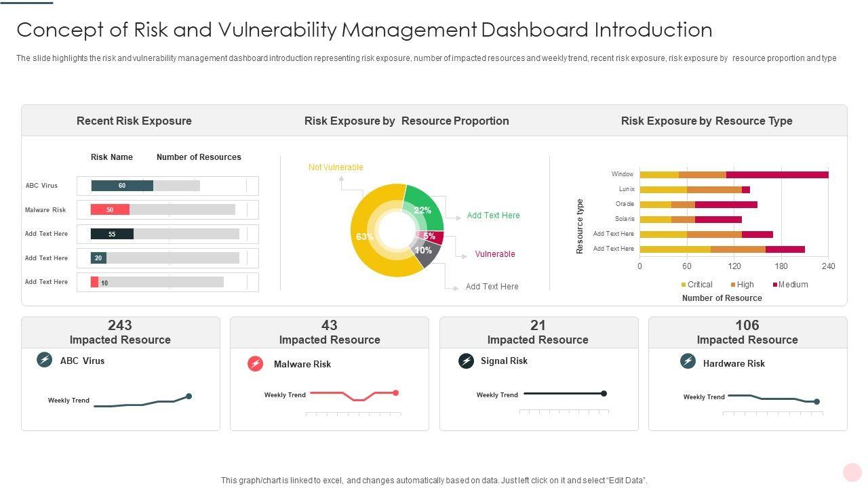
Task: Click the red Malware Risk lightning icon
Action: pyautogui.click(x=256, y=364)
